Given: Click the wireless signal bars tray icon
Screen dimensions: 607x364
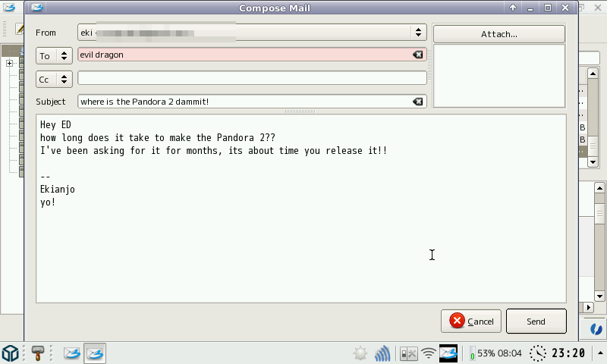Looking at the screenshot, I should point(382,353).
